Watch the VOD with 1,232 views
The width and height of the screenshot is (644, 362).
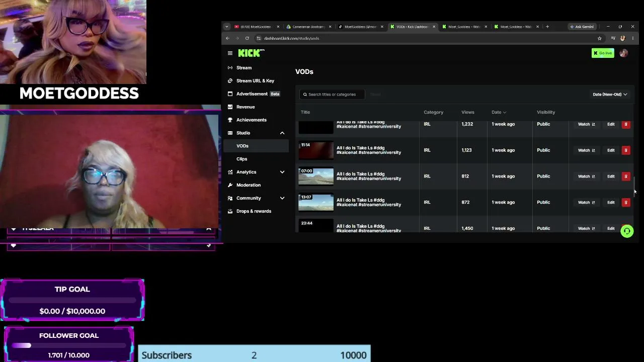586,124
